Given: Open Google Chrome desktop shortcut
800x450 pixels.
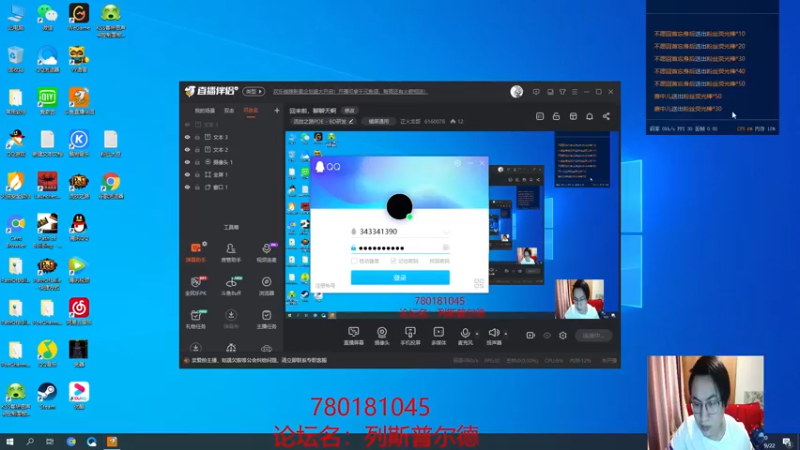Looking at the screenshot, I should coord(111,186).
